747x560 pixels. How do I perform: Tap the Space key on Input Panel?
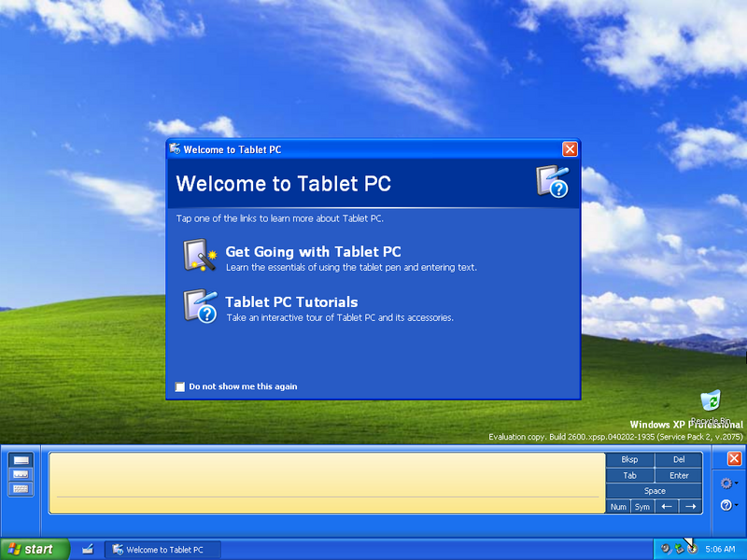click(x=655, y=491)
